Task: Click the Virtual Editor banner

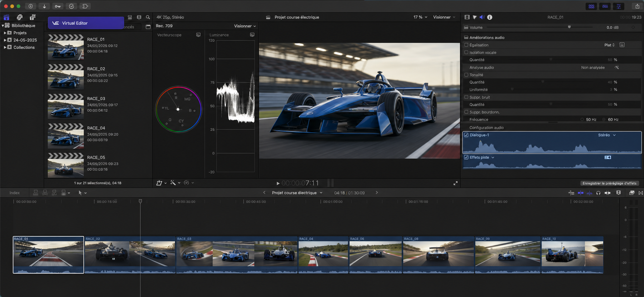Action: pos(86,23)
